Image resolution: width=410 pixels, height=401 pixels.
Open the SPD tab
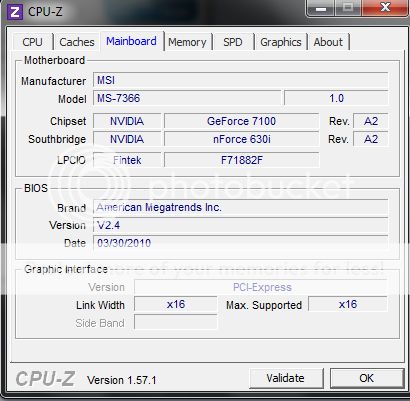point(233,42)
